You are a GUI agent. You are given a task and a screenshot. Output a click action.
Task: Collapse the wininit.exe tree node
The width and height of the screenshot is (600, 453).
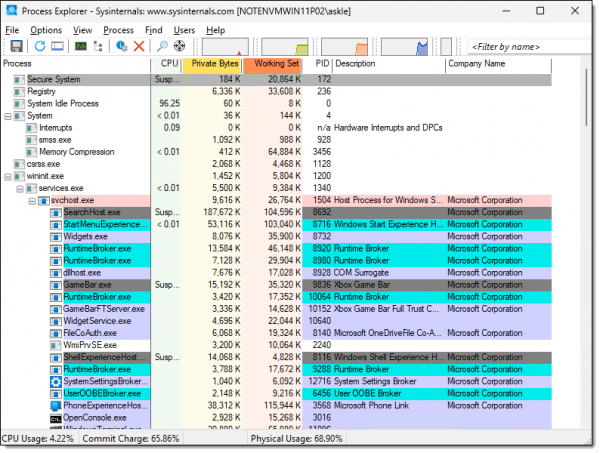pyautogui.click(x=8, y=176)
